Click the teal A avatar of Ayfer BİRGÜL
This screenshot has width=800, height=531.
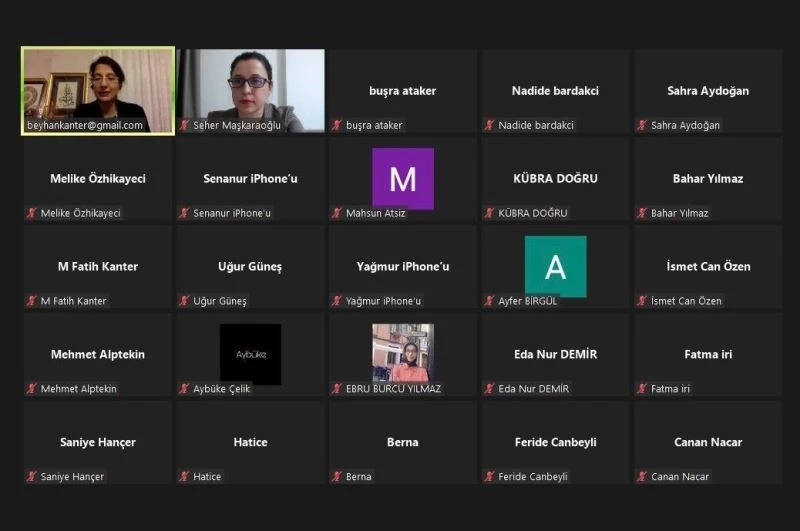[555, 266]
